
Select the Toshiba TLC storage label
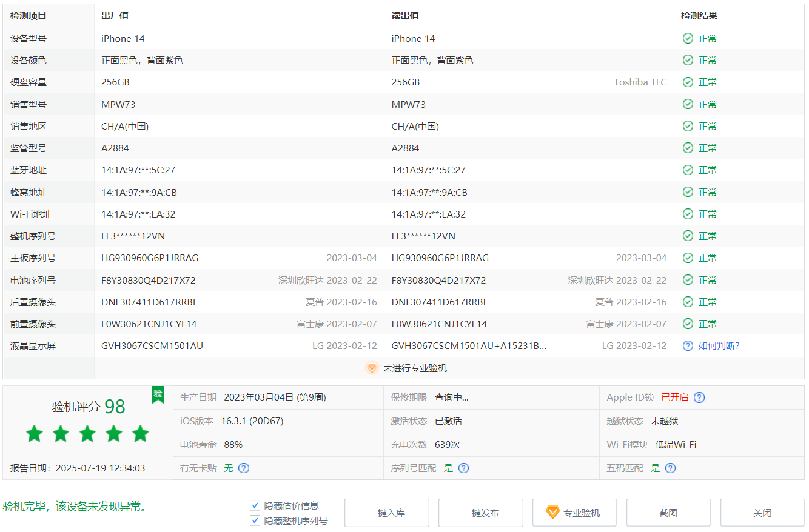click(x=640, y=82)
